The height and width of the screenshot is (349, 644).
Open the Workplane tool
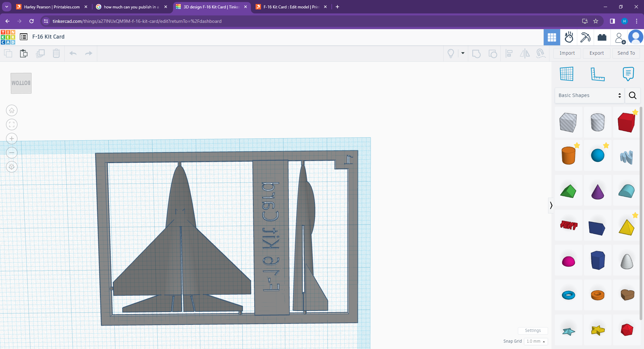tap(567, 74)
